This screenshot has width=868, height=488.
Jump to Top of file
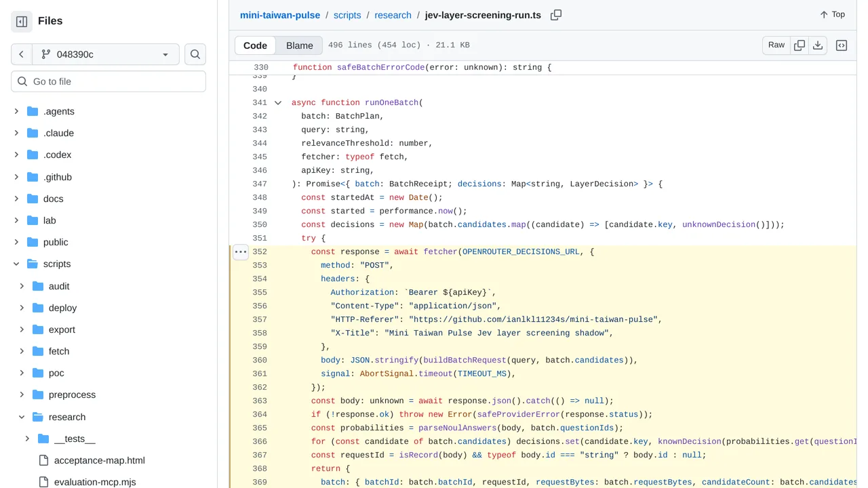click(833, 14)
